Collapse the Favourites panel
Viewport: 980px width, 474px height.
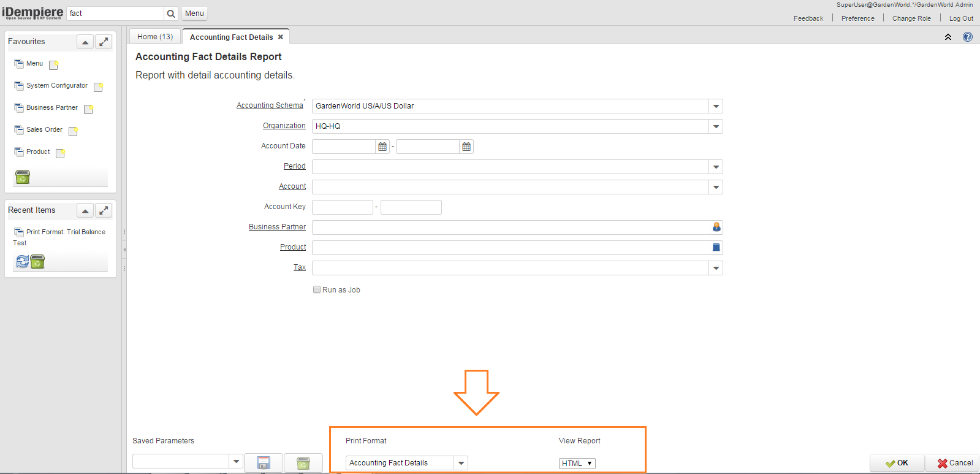(x=85, y=42)
